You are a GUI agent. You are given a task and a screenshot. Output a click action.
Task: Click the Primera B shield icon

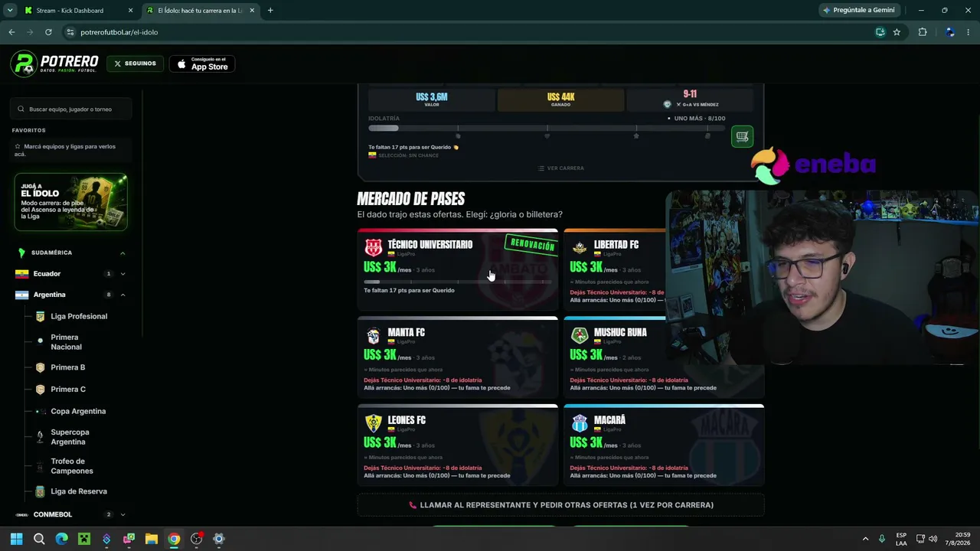coord(41,367)
